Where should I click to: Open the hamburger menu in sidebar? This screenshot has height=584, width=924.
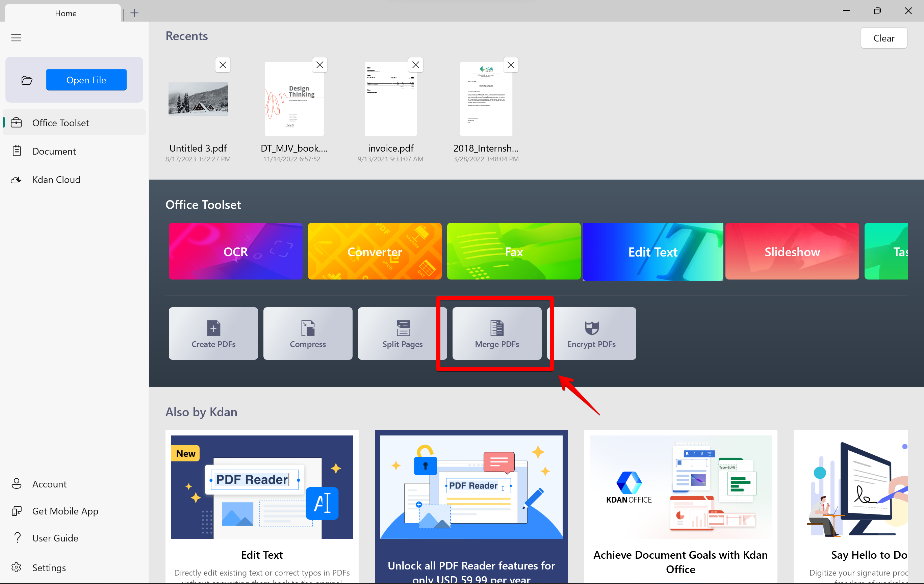pyautogui.click(x=16, y=37)
